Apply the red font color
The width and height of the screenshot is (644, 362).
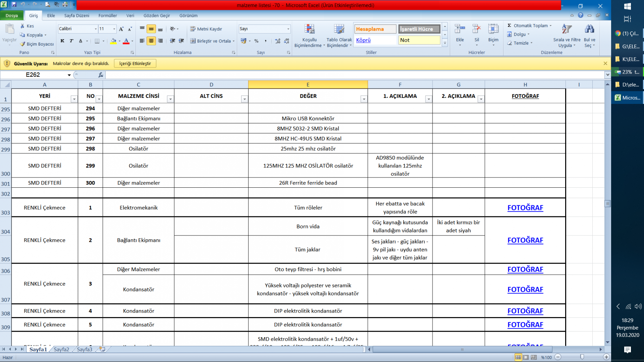pyautogui.click(x=126, y=41)
